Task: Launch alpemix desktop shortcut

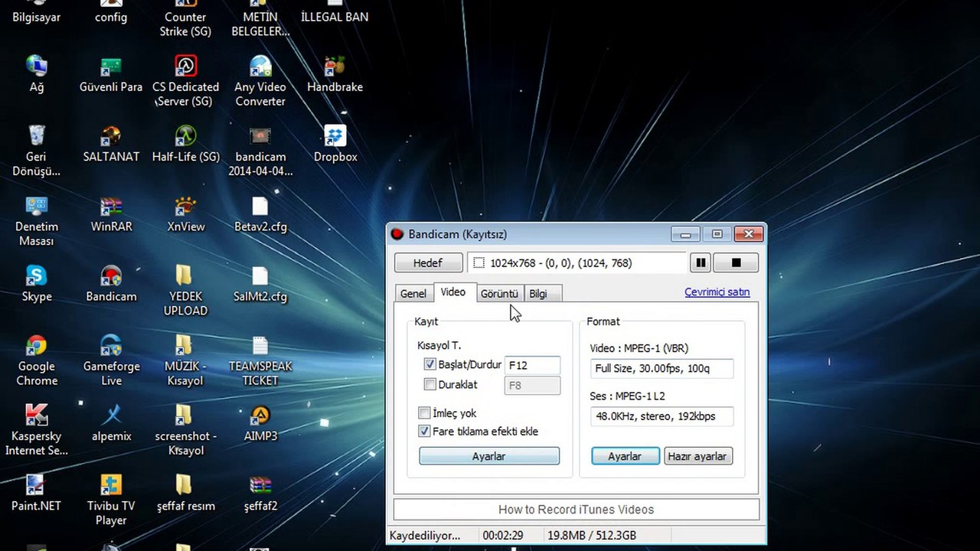Action: [111, 424]
